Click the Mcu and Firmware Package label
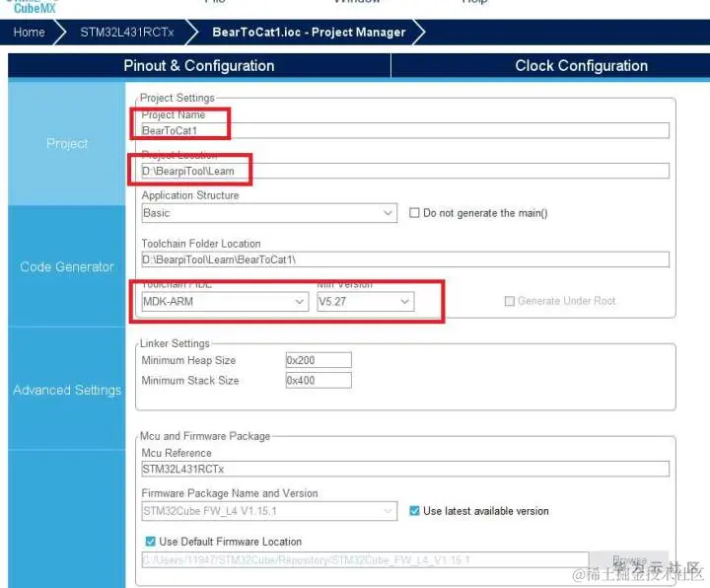The width and height of the screenshot is (710, 588). [205, 436]
